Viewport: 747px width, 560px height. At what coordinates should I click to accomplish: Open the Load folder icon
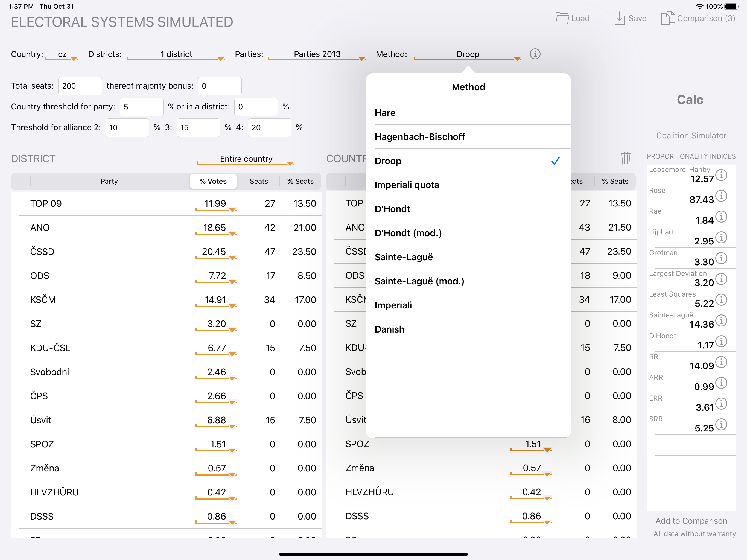pos(562,18)
